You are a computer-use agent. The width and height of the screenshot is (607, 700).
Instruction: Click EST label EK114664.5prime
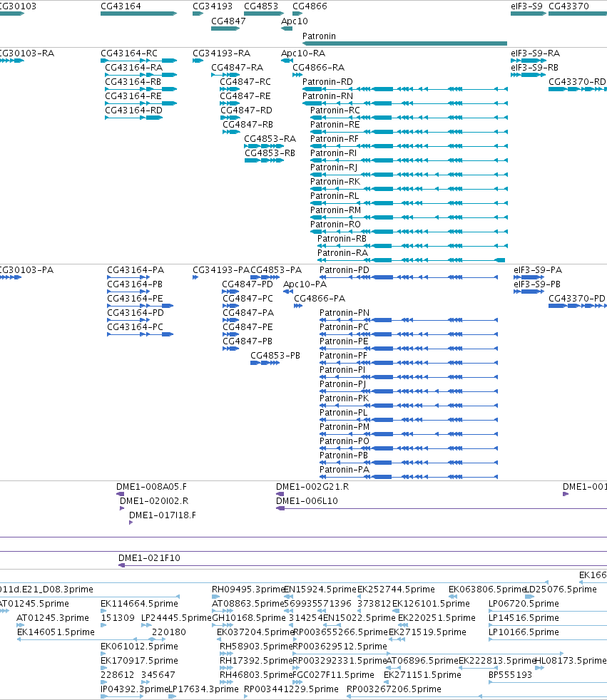139,604
